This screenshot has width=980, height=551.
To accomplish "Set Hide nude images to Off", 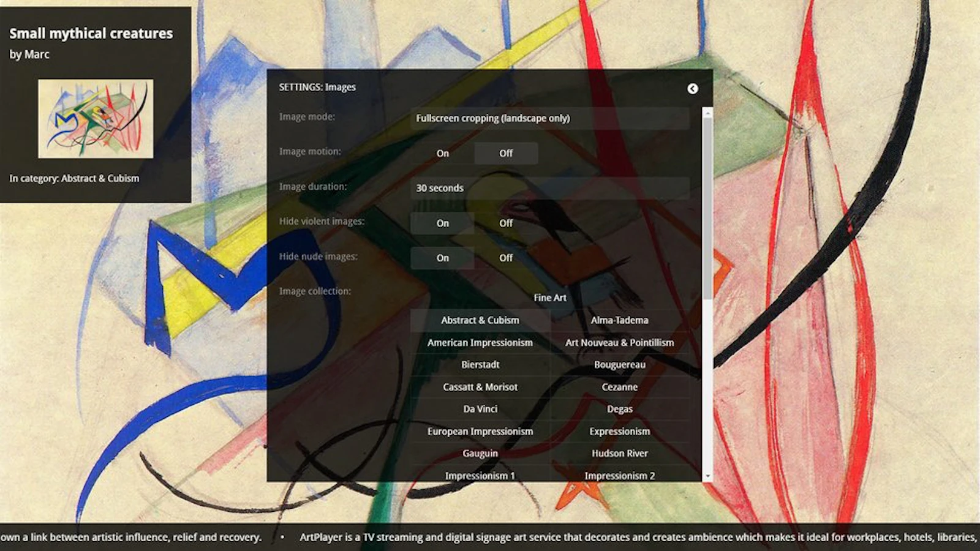I will pos(506,258).
